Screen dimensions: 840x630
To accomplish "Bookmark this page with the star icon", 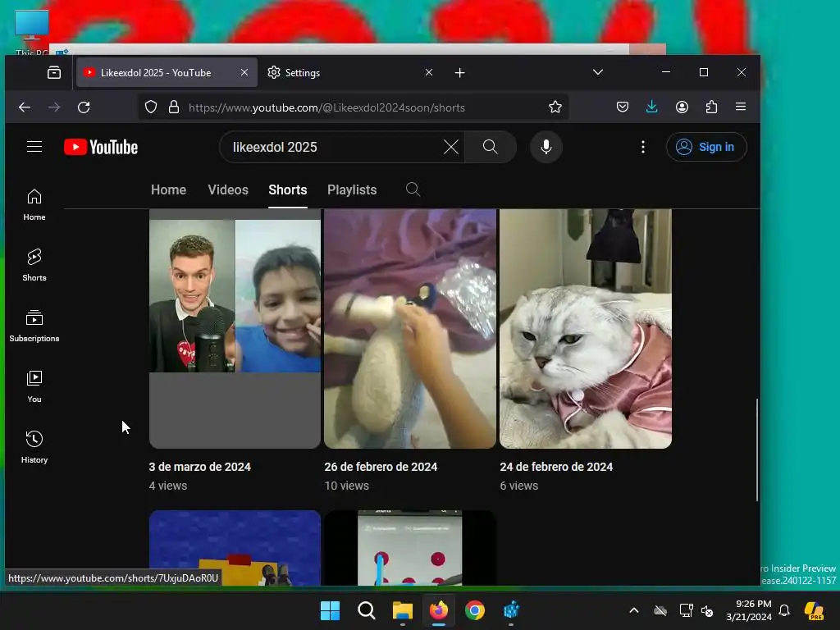I will (x=555, y=107).
